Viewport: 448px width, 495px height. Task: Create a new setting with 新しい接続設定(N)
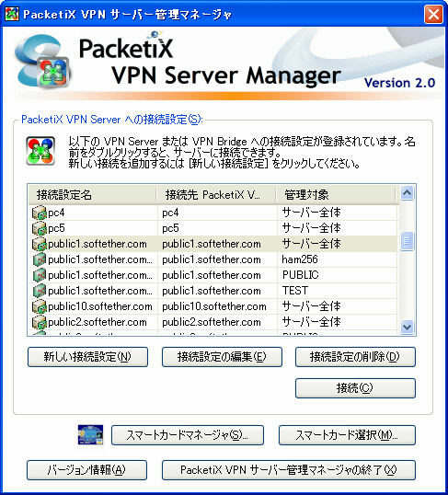(x=87, y=357)
